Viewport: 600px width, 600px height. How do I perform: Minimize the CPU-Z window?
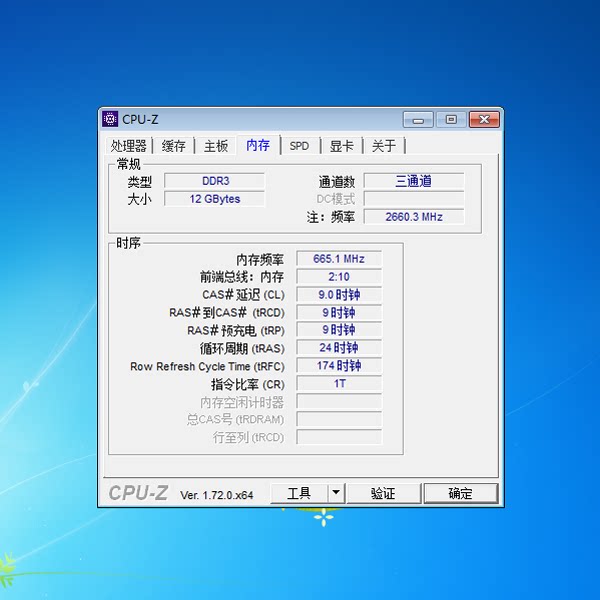(418, 120)
